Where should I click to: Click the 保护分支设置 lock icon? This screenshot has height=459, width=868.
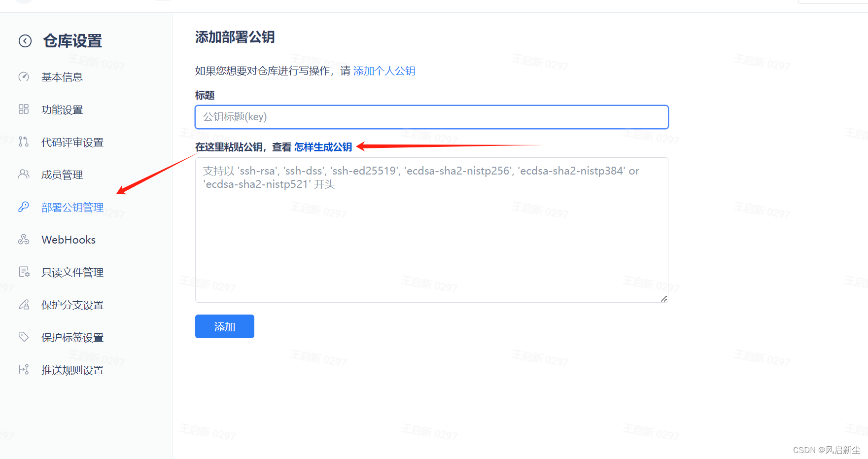24,304
